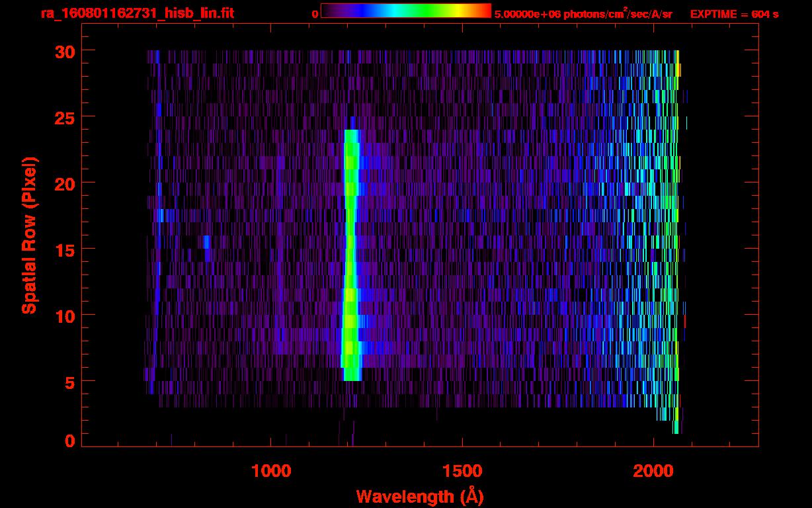812x508 pixels.
Task: Click the bright emission line near 1216 Å
Action: pyautogui.click(x=350, y=255)
